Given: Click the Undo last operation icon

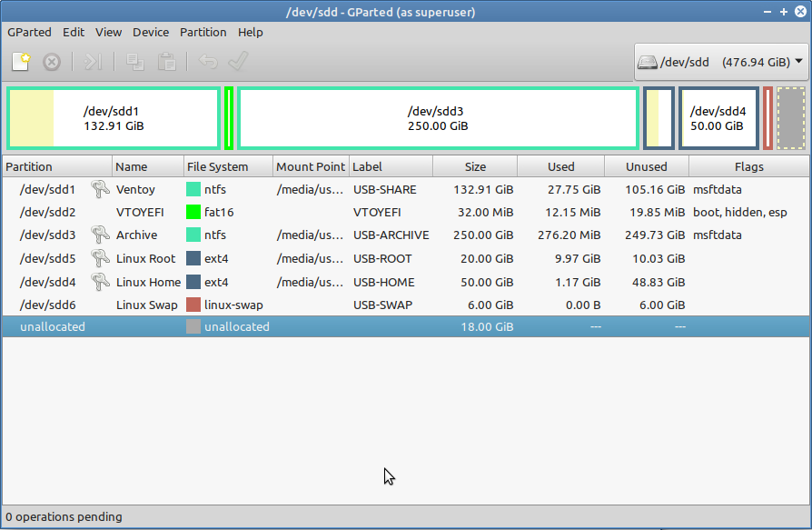Looking at the screenshot, I should [x=208, y=62].
